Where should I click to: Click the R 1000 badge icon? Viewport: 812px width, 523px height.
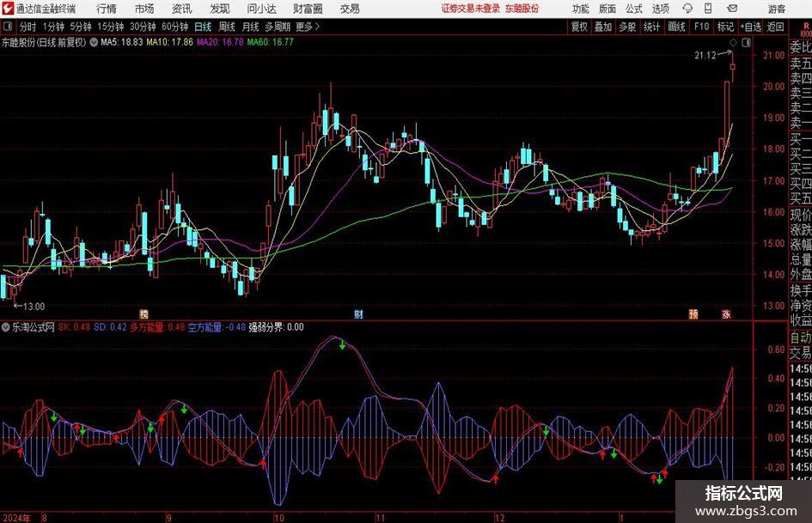point(806,29)
